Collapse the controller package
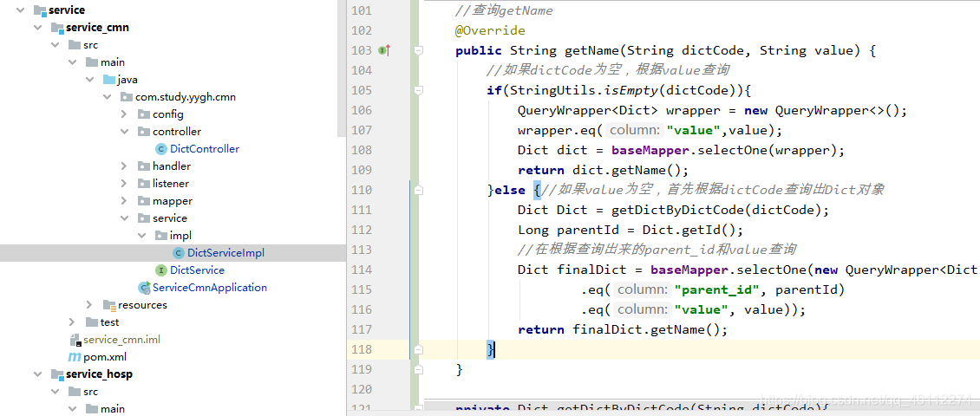 click(124, 132)
